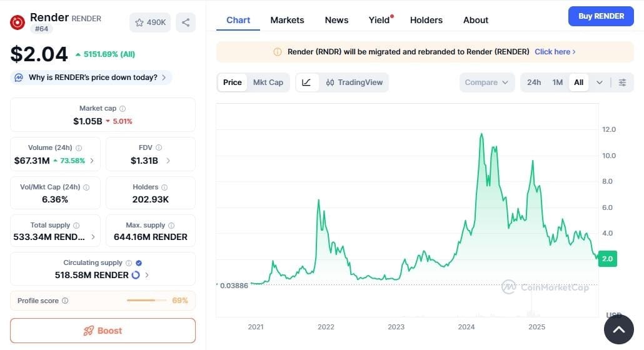
Task: Click the Boost button
Action: coord(103,331)
